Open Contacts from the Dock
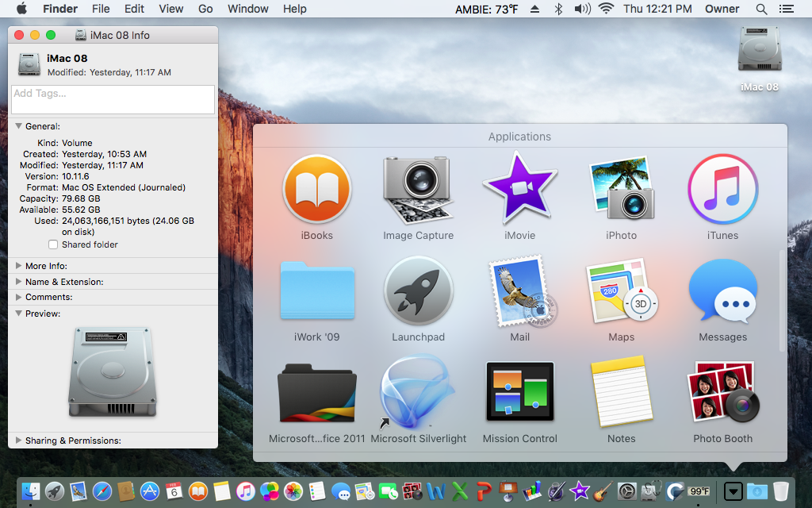This screenshot has width=812, height=508. [x=126, y=491]
